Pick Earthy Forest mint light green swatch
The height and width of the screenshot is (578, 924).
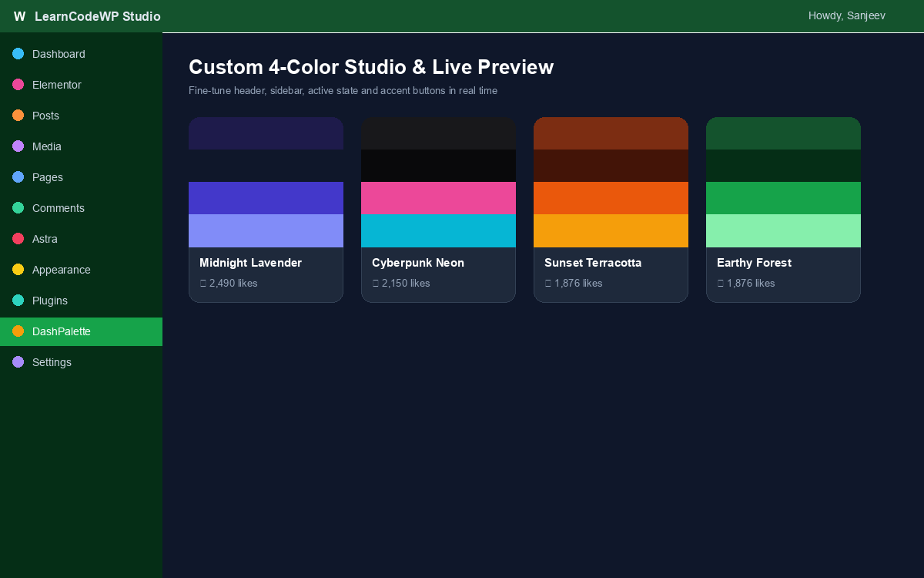point(783,230)
